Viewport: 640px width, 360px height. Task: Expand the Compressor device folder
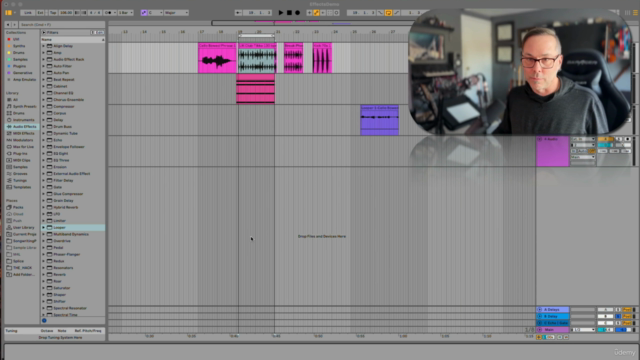[43, 107]
